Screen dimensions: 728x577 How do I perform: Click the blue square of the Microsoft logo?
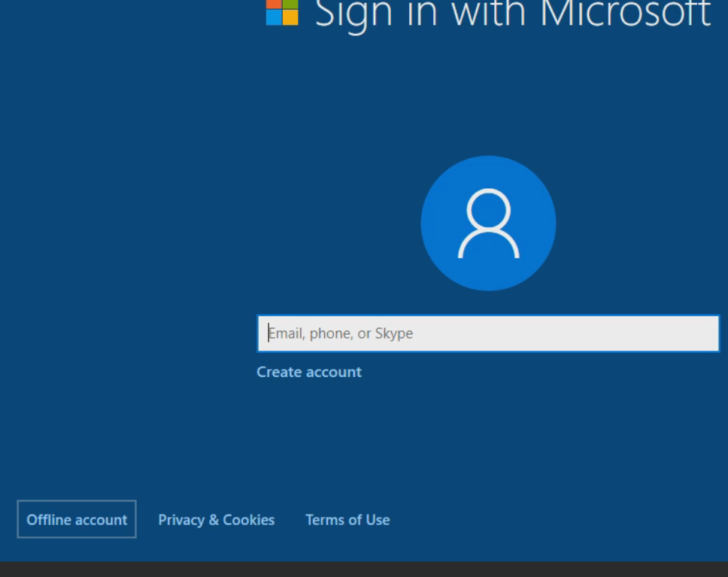click(x=274, y=18)
